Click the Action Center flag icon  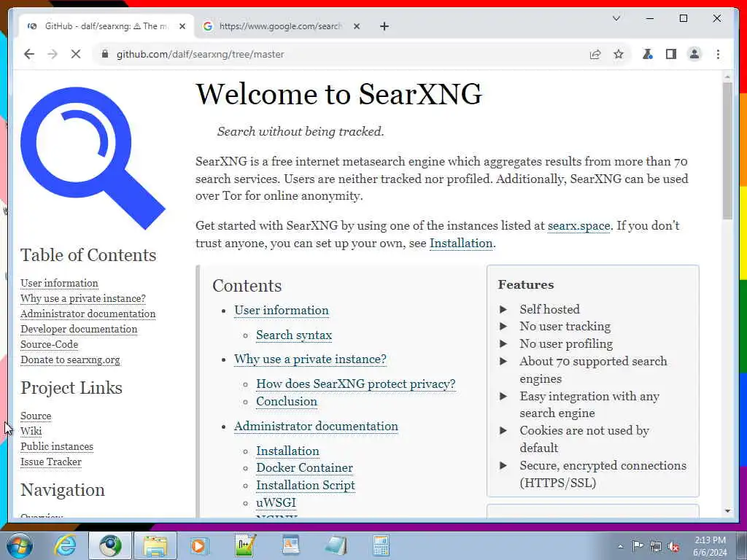pos(638,546)
